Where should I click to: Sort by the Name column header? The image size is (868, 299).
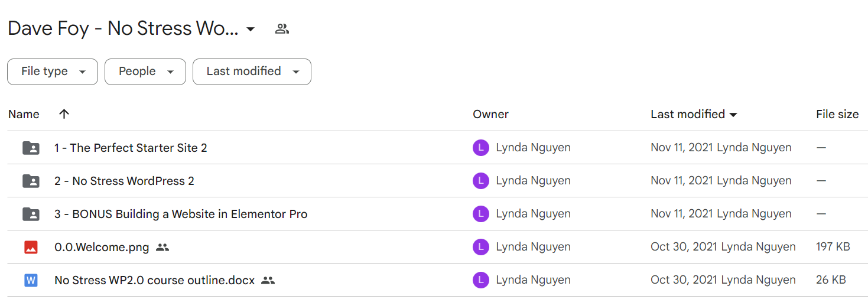coord(24,114)
